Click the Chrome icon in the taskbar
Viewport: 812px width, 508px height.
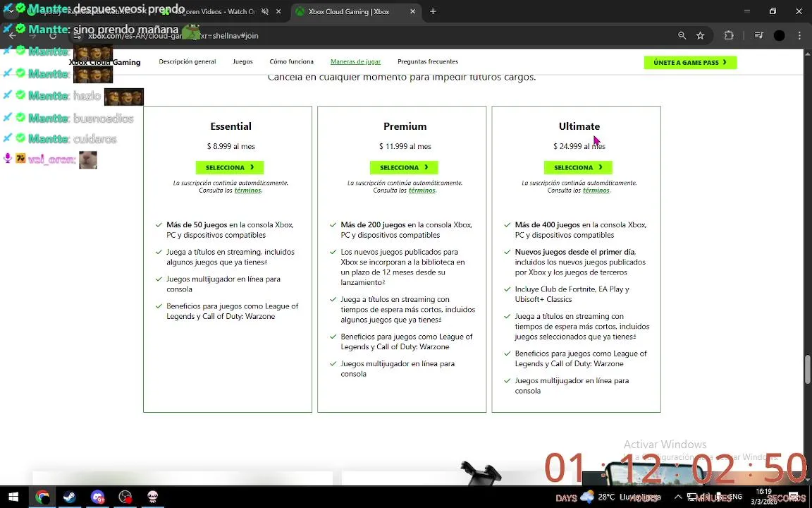[x=42, y=497]
